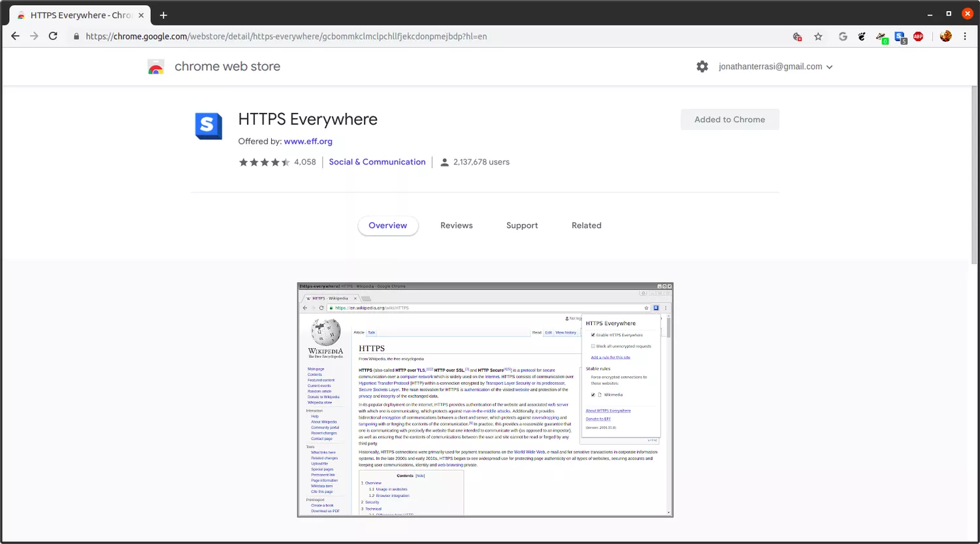Open the GNOME Shell integration extension
The width and height of the screenshot is (980, 544).
[x=862, y=37]
